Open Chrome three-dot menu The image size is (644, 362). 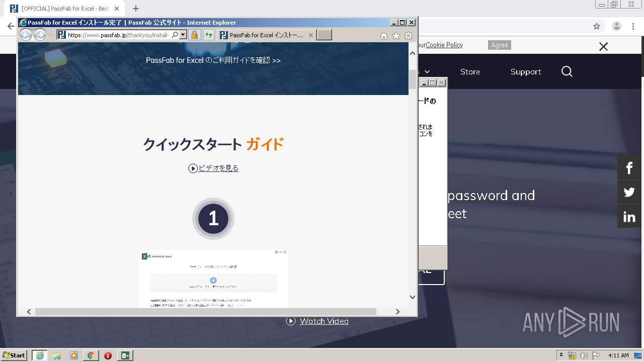[x=633, y=26]
